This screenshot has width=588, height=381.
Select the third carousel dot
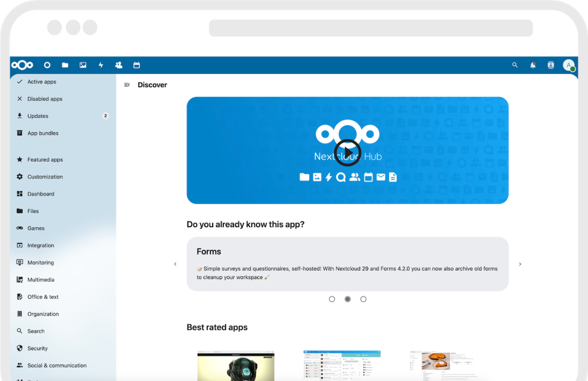pyautogui.click(x=363, y=299)
